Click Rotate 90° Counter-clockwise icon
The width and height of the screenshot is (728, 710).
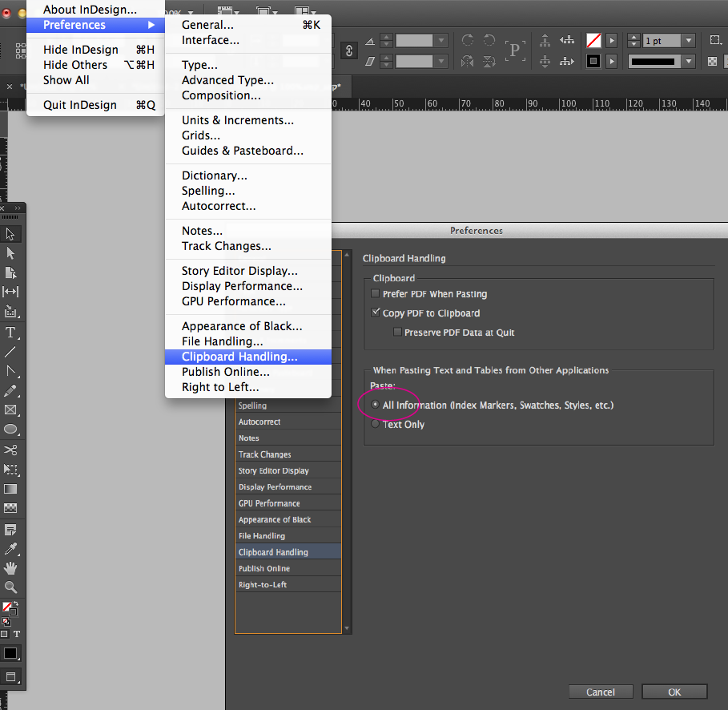489,40
